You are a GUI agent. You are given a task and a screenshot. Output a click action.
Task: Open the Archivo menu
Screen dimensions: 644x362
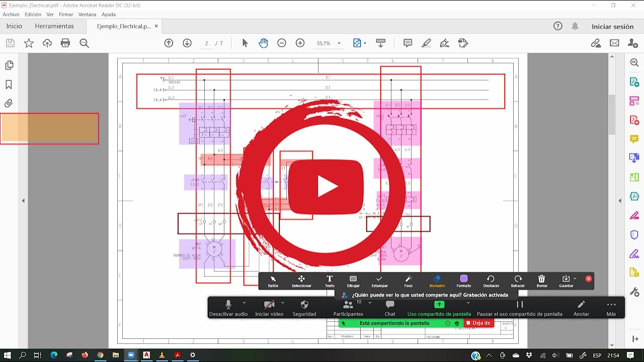coord(11,15)
